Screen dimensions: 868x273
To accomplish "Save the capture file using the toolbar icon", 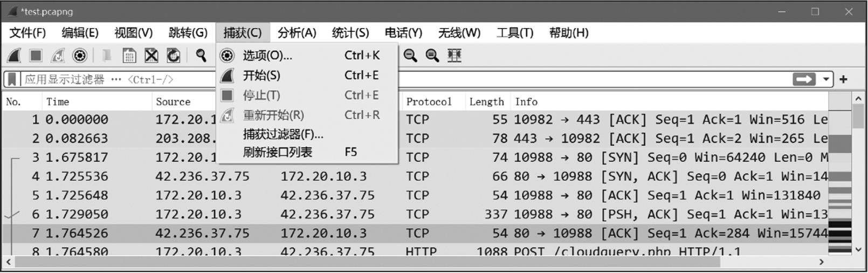I will click(129, 56).
